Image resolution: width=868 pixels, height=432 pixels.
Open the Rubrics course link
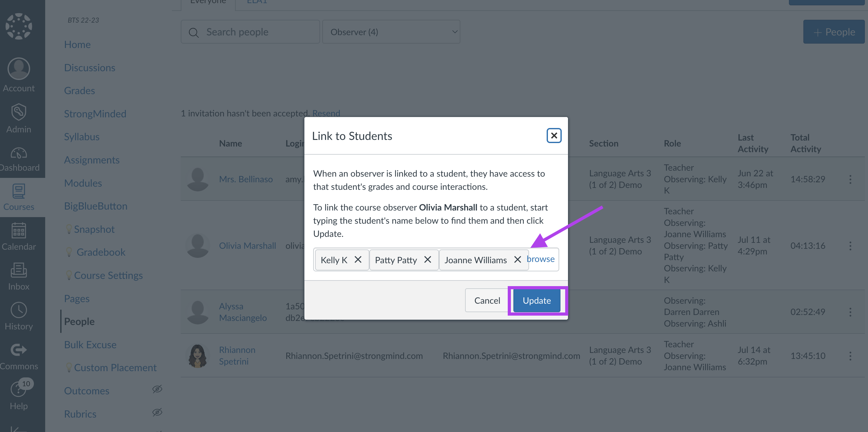click(x=80, y=414)
